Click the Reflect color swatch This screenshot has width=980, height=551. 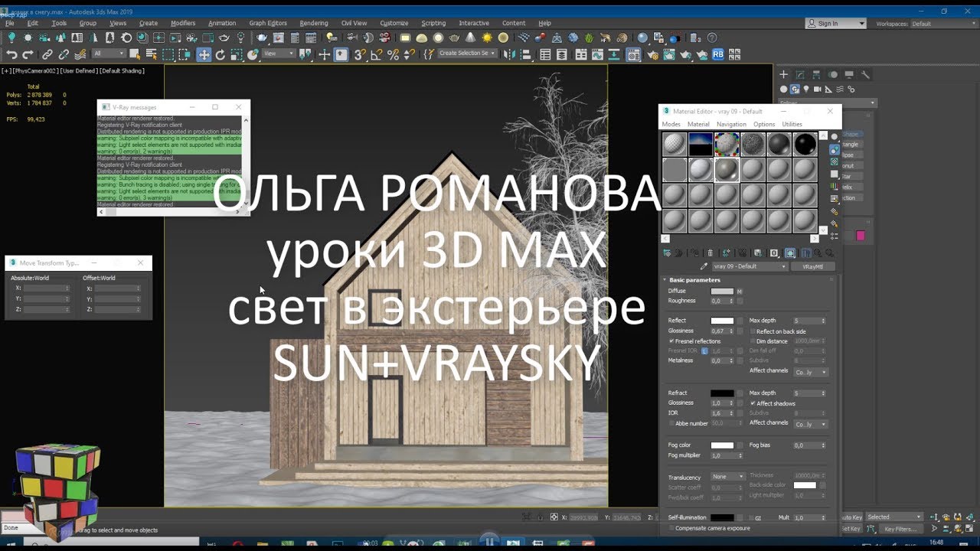coord(722,321)
